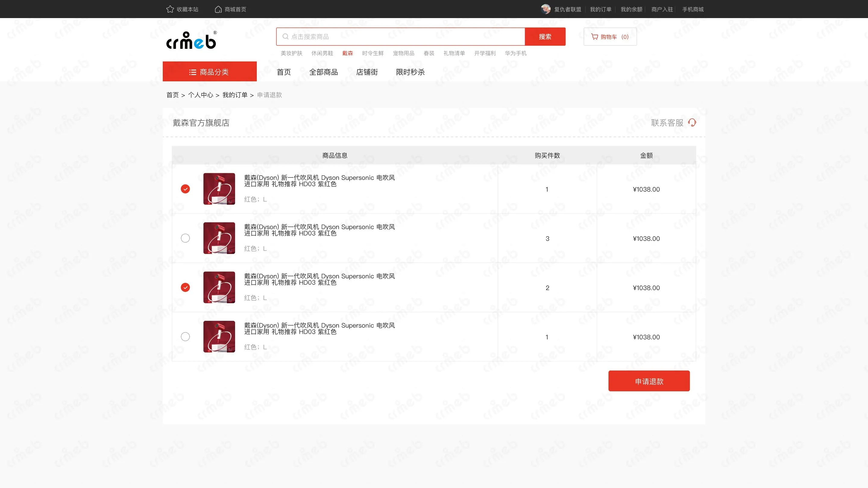The image size is (868, 488).
Task: Open the 全部商品 navigation tab
Action: (x=323, y=72)
